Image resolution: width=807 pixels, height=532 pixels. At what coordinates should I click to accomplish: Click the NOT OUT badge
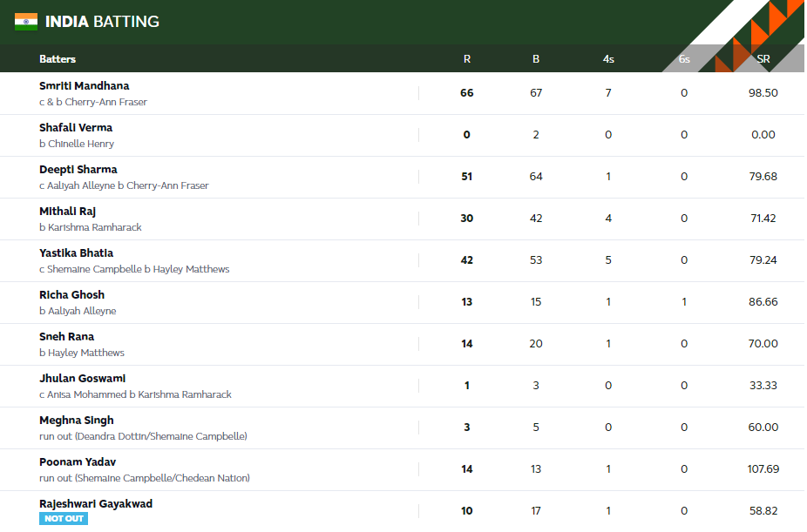[64, 519]
